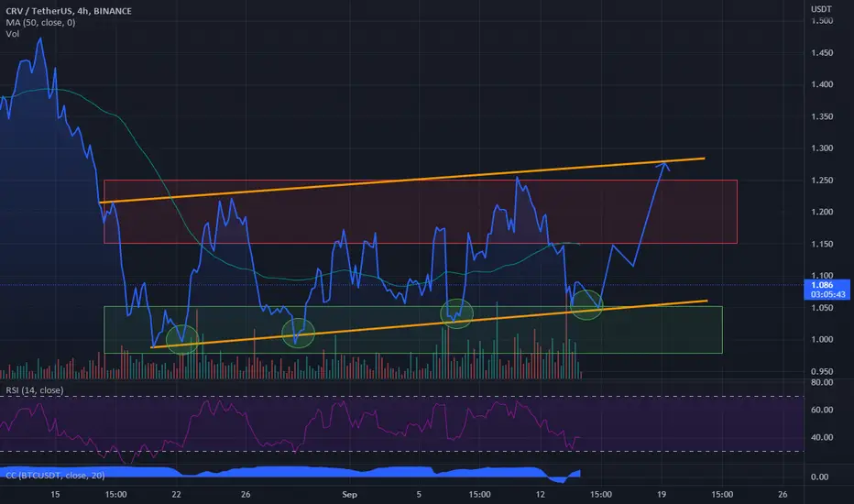Click the RSI 60.00 scale value
854x504 pixels.
(822, 410)
